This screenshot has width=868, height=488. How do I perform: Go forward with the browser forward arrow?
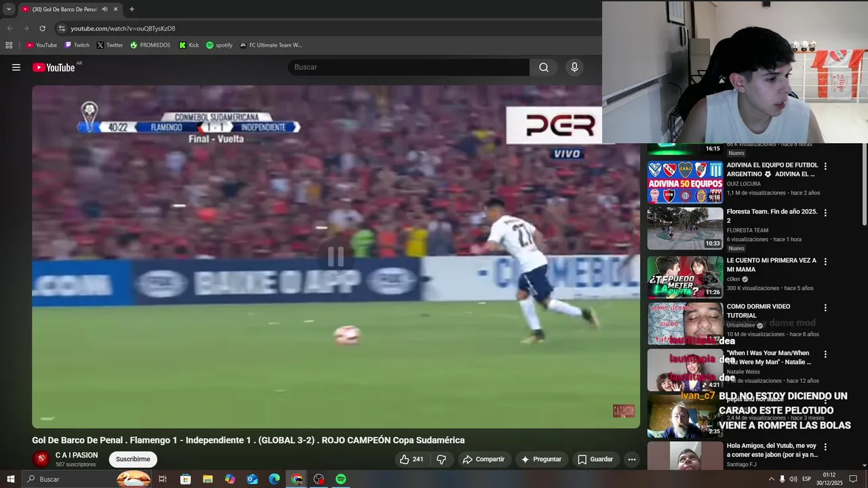pyautogui.click(x=26, y=28)
